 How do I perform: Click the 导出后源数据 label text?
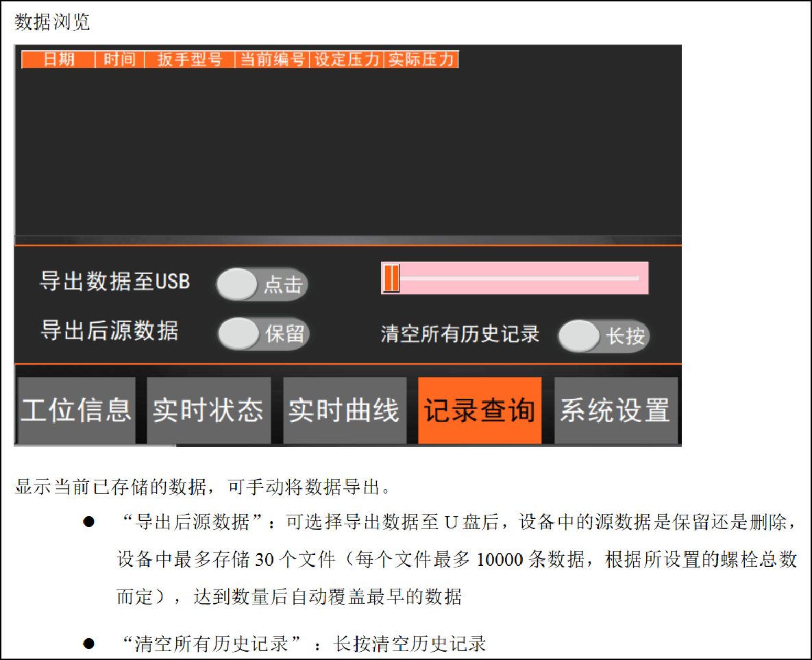point(110,331)
